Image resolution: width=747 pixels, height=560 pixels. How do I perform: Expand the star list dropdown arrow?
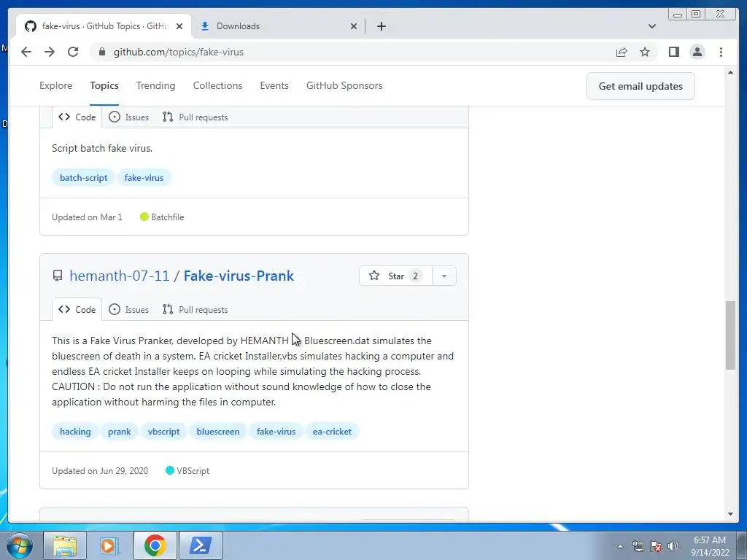pyautogui.click(x=444, y=276)
